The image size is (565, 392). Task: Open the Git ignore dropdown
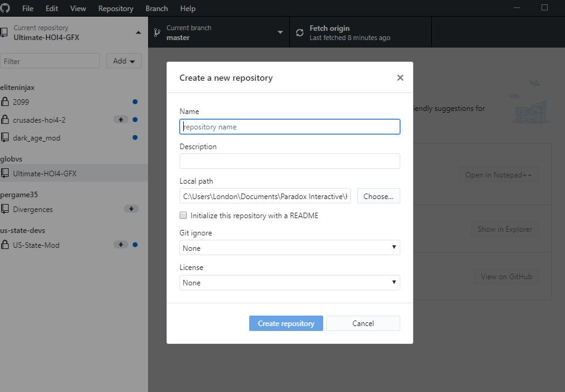pyautogui.click(x=290, y=248)
